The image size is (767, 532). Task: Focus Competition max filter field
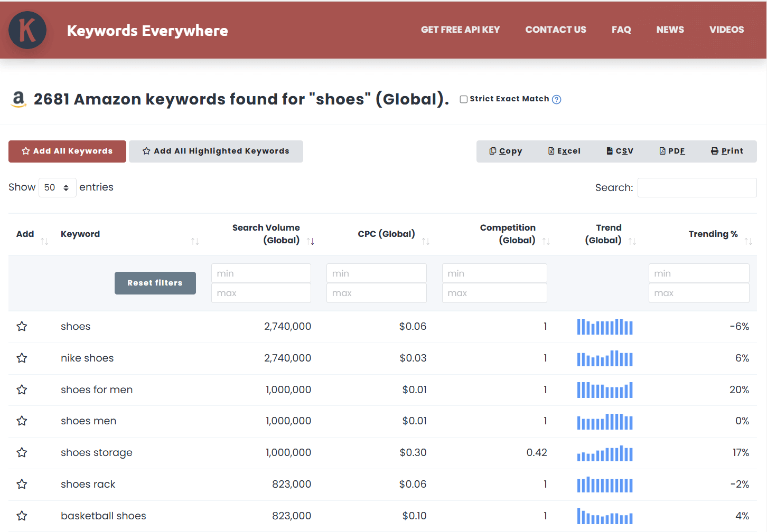pos(494,293)
